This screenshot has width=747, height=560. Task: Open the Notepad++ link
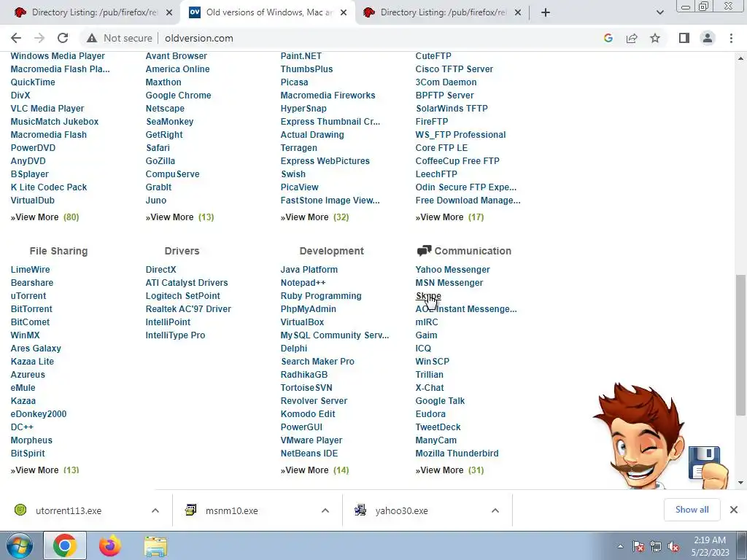[x=303, y=283]
